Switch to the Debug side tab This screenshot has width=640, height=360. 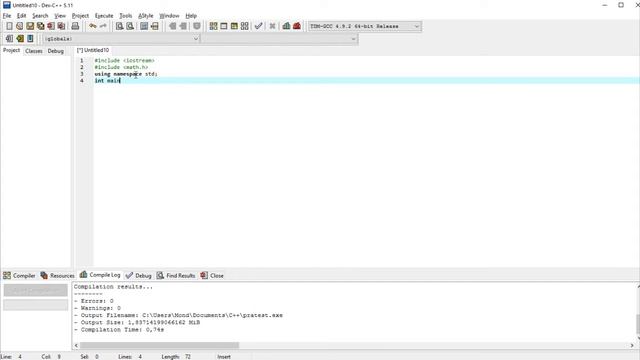(56, 51)
